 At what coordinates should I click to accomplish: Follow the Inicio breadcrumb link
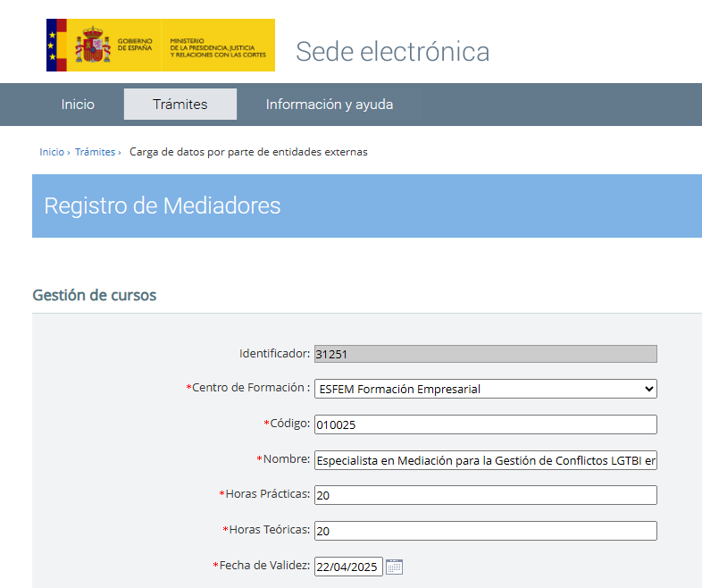coord(51,152)
